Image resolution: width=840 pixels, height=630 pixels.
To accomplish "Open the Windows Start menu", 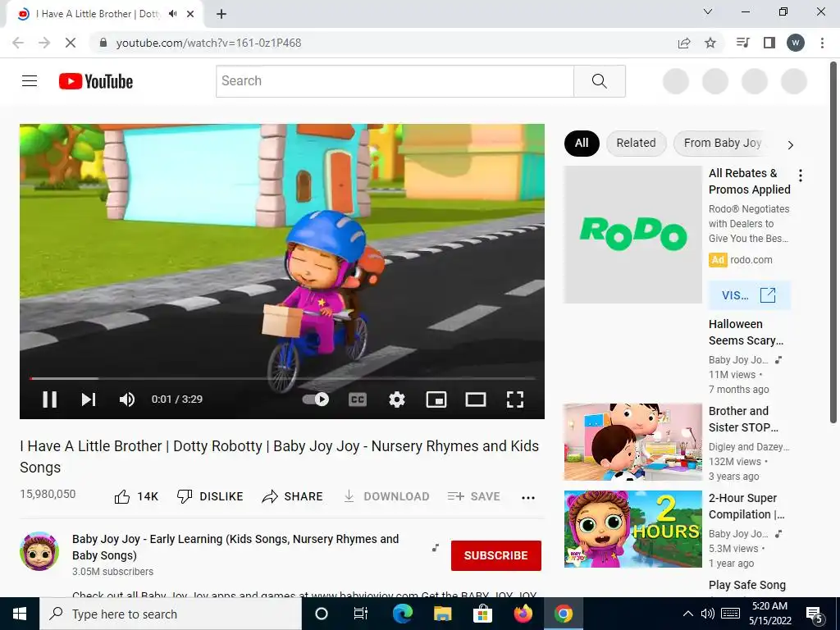I will pos(20,614).
